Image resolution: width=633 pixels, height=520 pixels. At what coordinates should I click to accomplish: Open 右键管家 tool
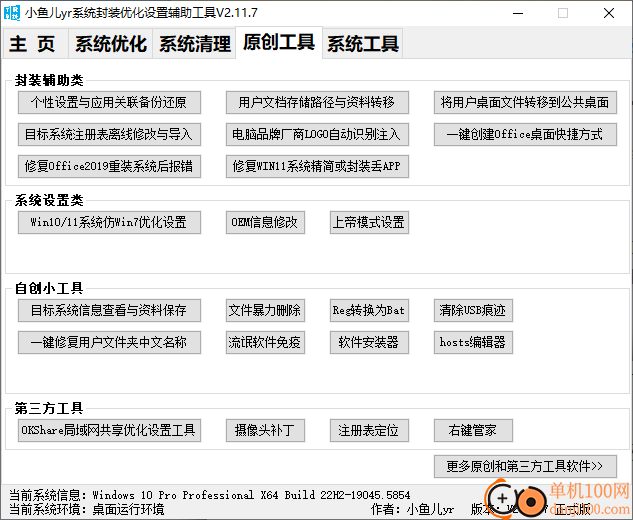click(473, 430)
